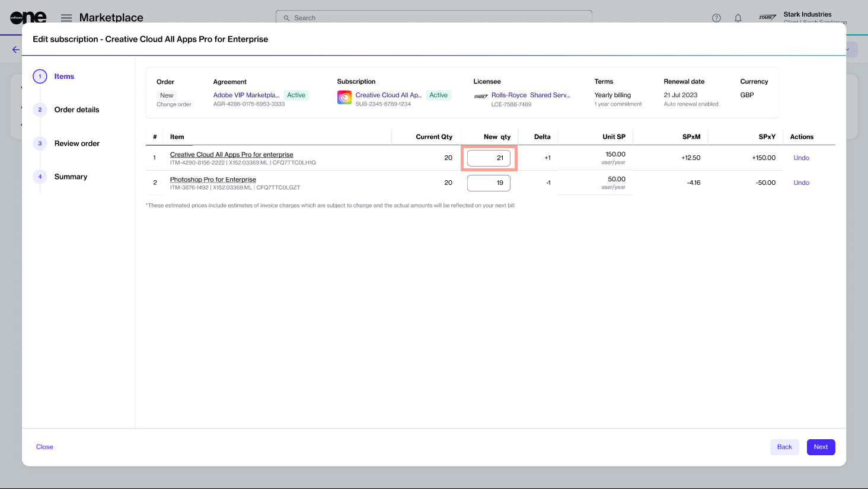Click the SoftwareOne logo
Image resolution: width=868 pixels, height=489 pixels.
tap(28, 17)
